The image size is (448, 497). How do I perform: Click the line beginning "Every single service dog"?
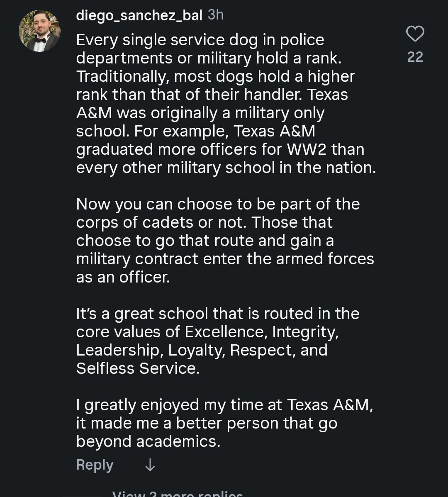pos(200,40)
